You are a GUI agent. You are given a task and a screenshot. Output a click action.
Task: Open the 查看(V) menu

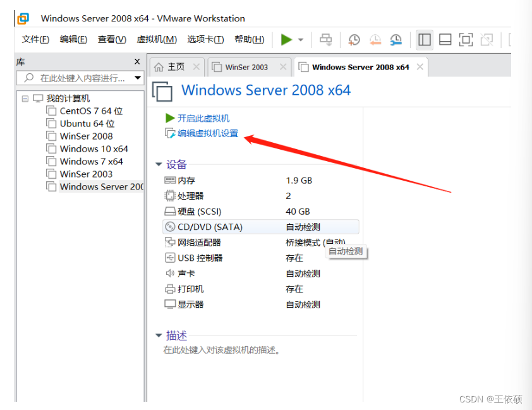[112, 40]
